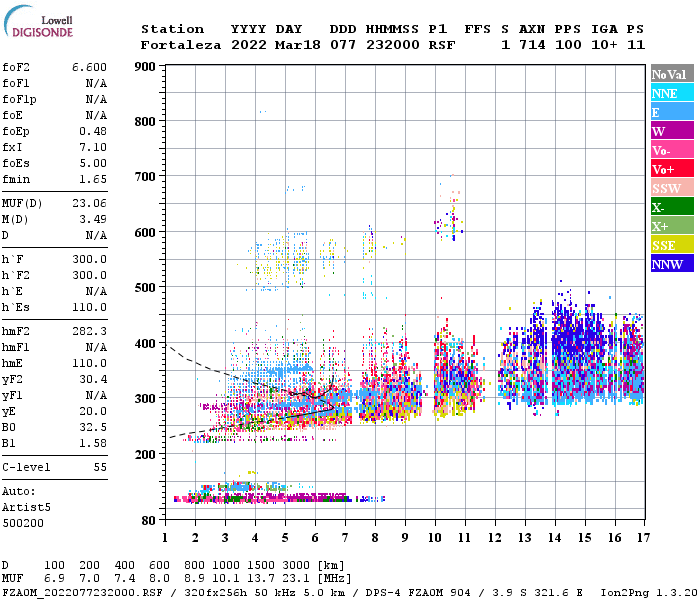
Task: Click the fxI value 7.10
Action: pyautogui.click(x=93, y=147)
